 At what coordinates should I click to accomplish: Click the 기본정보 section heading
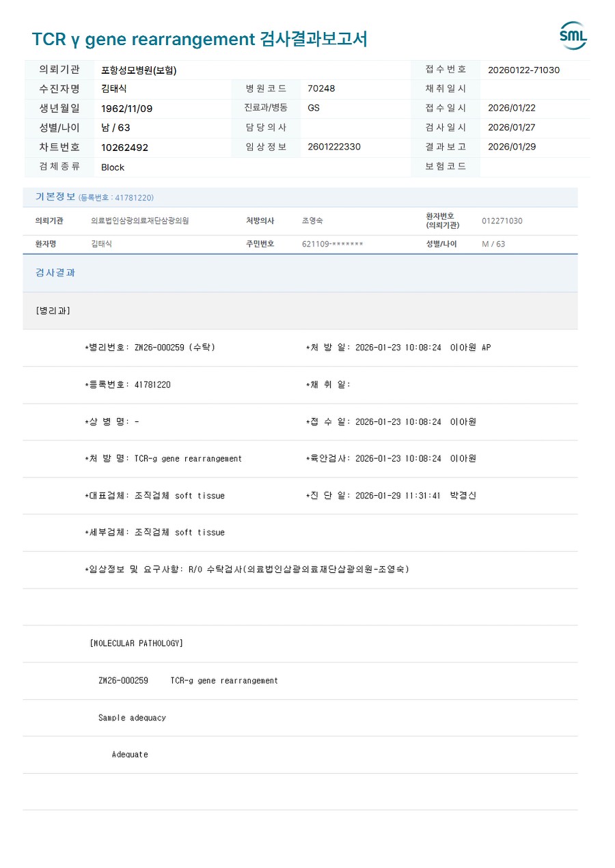[55, 197]
